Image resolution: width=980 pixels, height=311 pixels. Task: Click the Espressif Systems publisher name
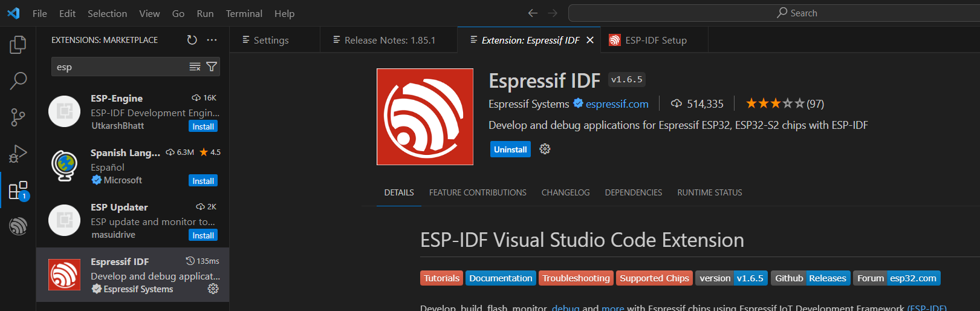click(529, 104)
